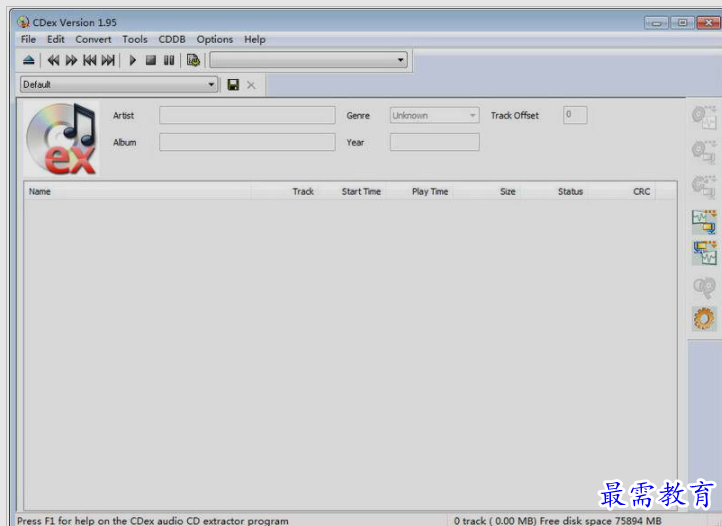Click the remote CDDB query icon

pyautogui.click(x=704, y=287)
